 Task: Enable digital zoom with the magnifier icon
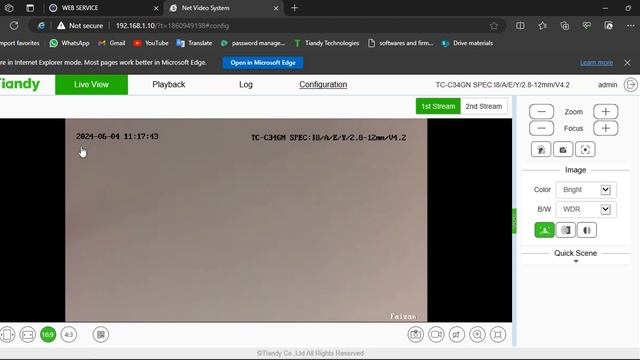(x=477, y=335)
